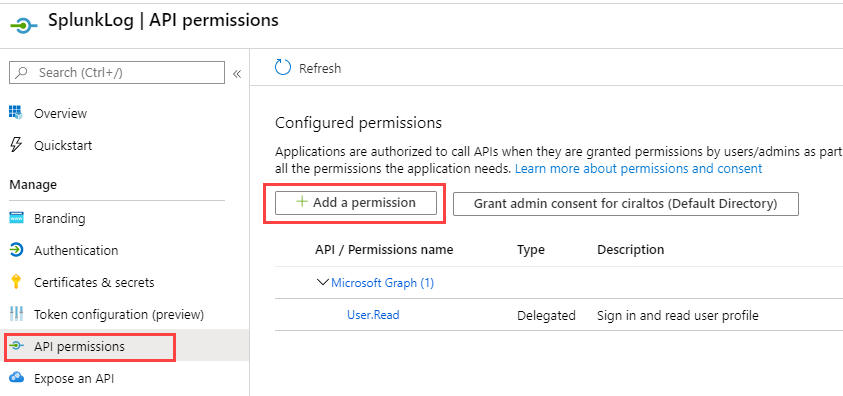Image resolution: width=843 pixels, height=396 pixels.
Task: Collapse the Microsoft Graph permission group
Action: (323, 282)
